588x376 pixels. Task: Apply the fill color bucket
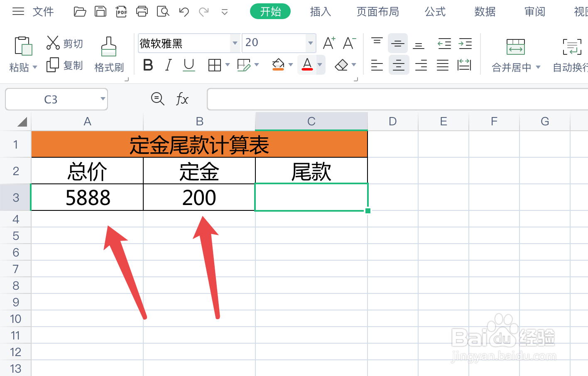point(278,65)
